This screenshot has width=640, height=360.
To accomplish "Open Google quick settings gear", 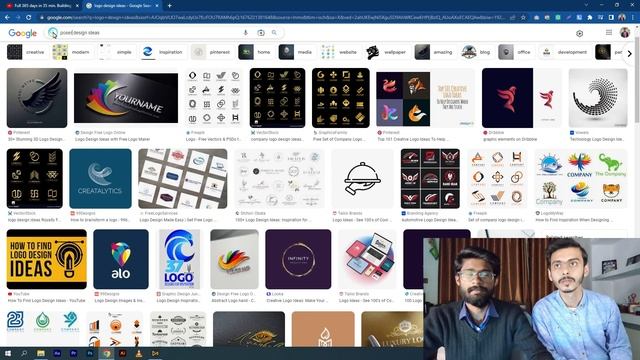I will 579,33.
